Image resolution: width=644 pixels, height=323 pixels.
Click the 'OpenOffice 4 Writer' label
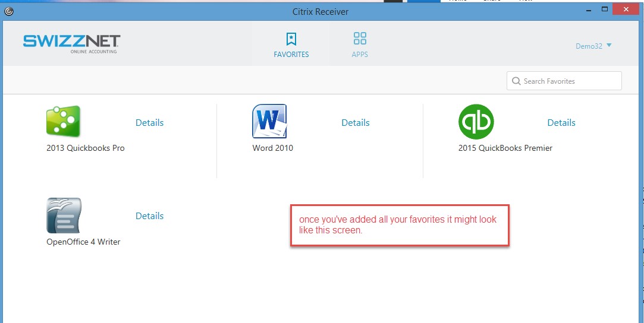tap(83, 242)
